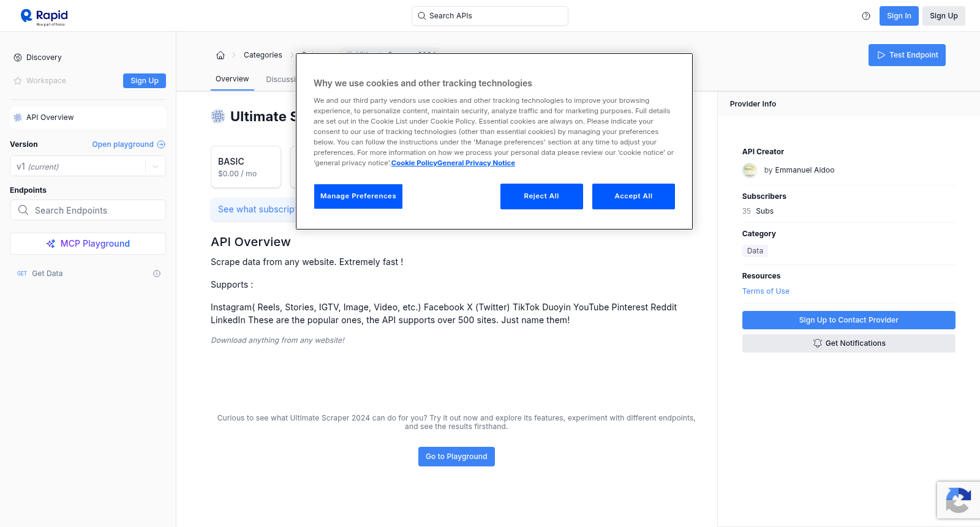Click Accept All cookies
This screenshot has width=980, height=527.
(633, 196)
